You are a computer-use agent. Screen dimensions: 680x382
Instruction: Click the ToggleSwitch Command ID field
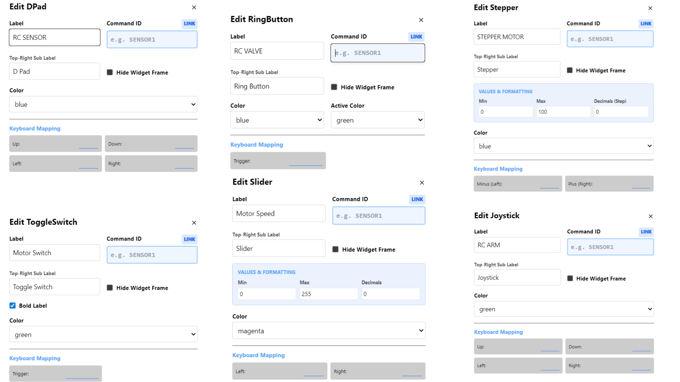[152, 255]
